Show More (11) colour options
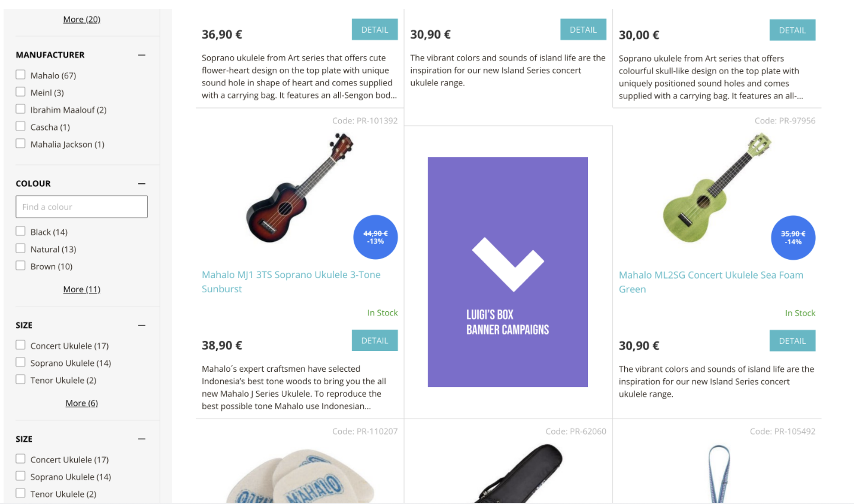Image resolution: width=854 pixels, height=504 pixels. pos(81,289)
